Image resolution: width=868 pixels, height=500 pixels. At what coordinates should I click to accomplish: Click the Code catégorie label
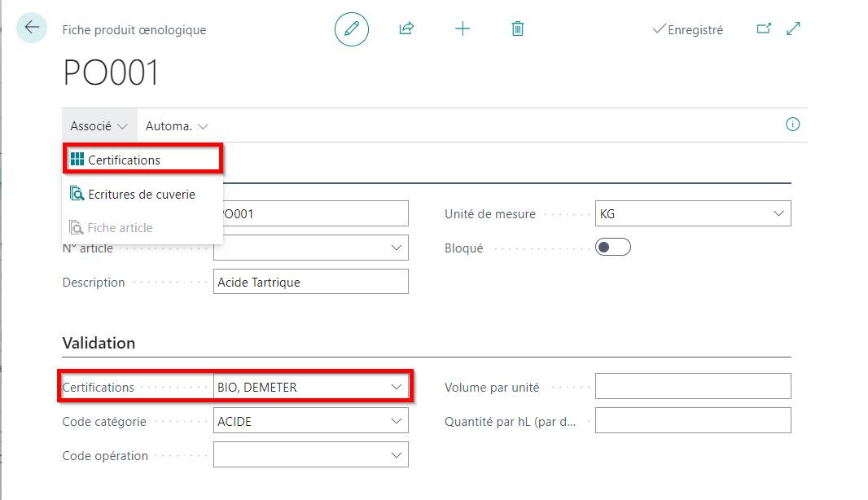click(104, 422)
